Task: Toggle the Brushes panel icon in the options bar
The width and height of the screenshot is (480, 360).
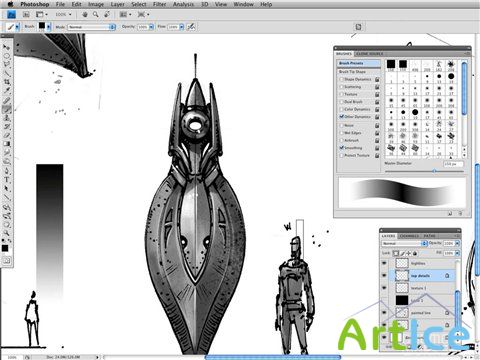Action: 358,27
